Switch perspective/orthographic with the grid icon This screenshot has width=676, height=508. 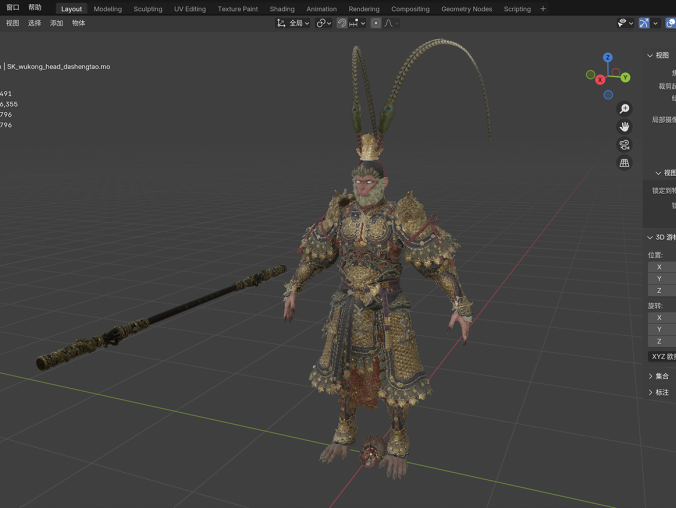[624, 163]
